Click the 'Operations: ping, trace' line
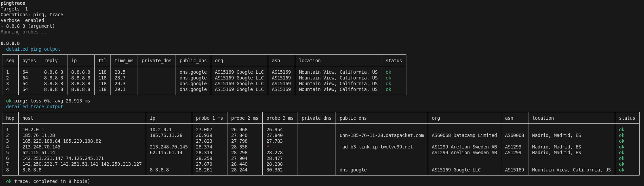Image resolution: width=644 pixels, height=186 pixels. pyautogui.click(x=32, y=15)
